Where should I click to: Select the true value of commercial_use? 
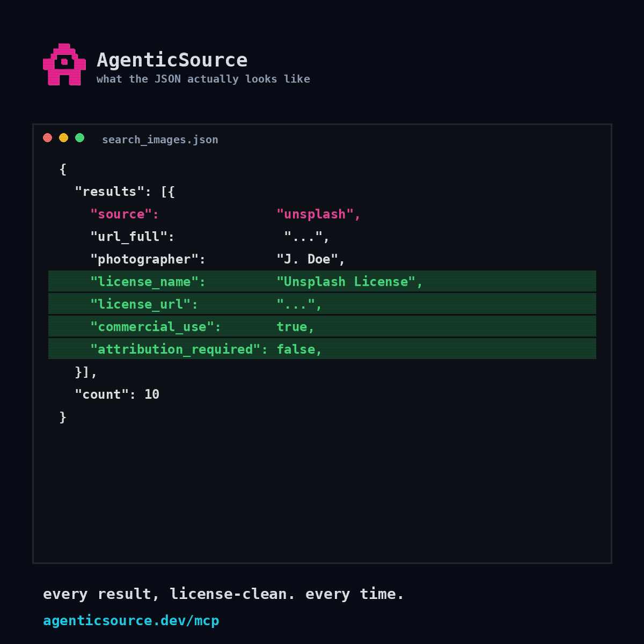click(x=295, y=327)
